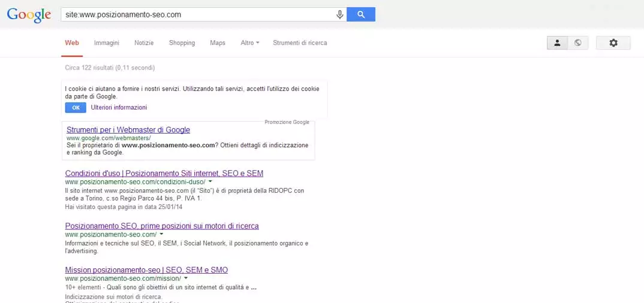644x303 pixels.
Task: Click www.posizionamento-seo.com/condizioni-duso/ green URL
Action: click(135, 181)
